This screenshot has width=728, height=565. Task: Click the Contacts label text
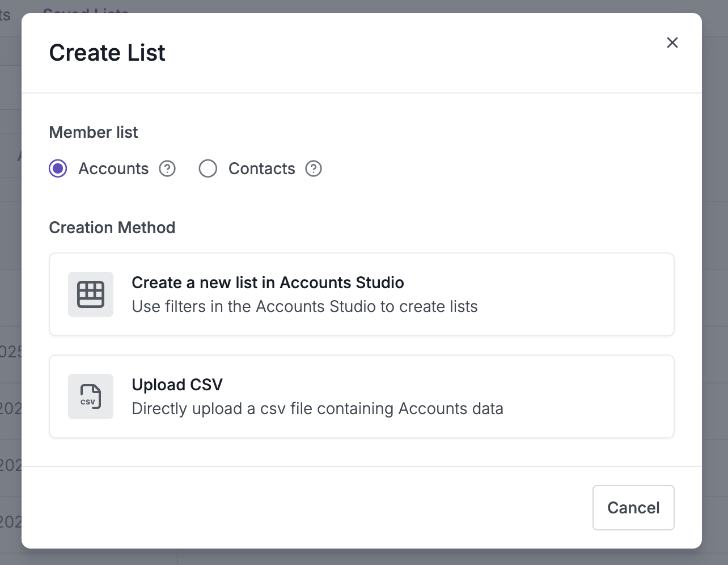pos(261,168)
